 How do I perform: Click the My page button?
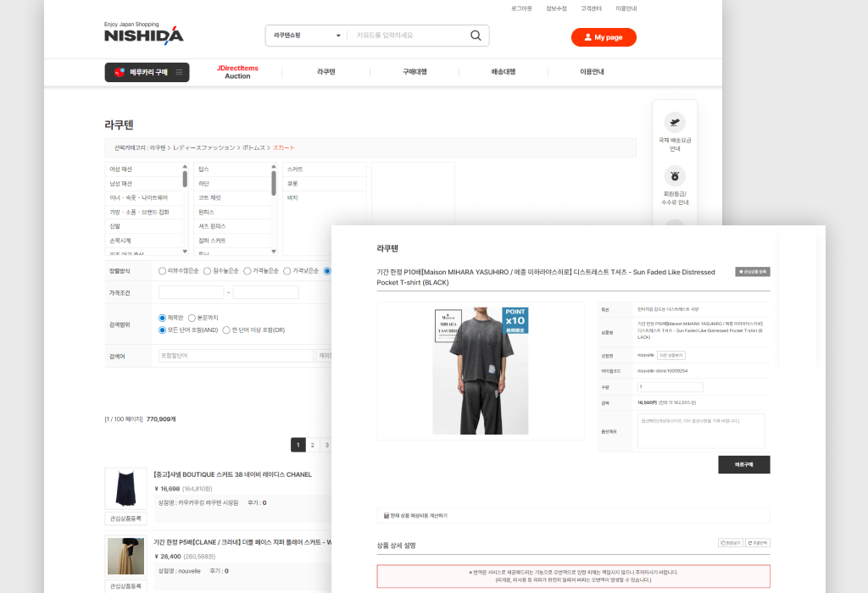point(603,37)
